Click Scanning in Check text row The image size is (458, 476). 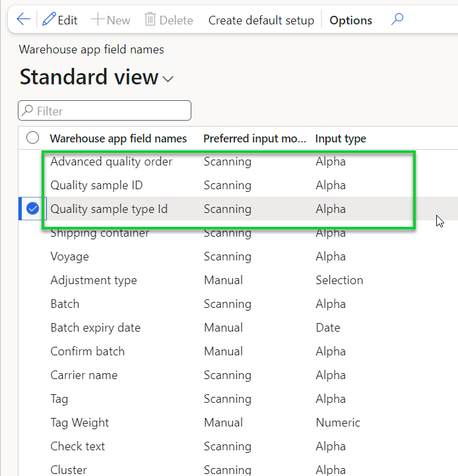pyautogui.click(x=227, y=446)
